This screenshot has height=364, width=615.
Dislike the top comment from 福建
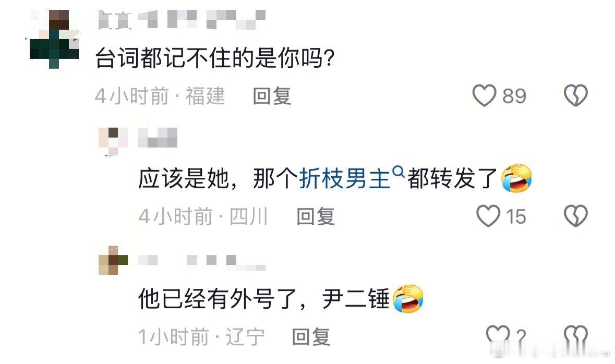coord(575,95)
